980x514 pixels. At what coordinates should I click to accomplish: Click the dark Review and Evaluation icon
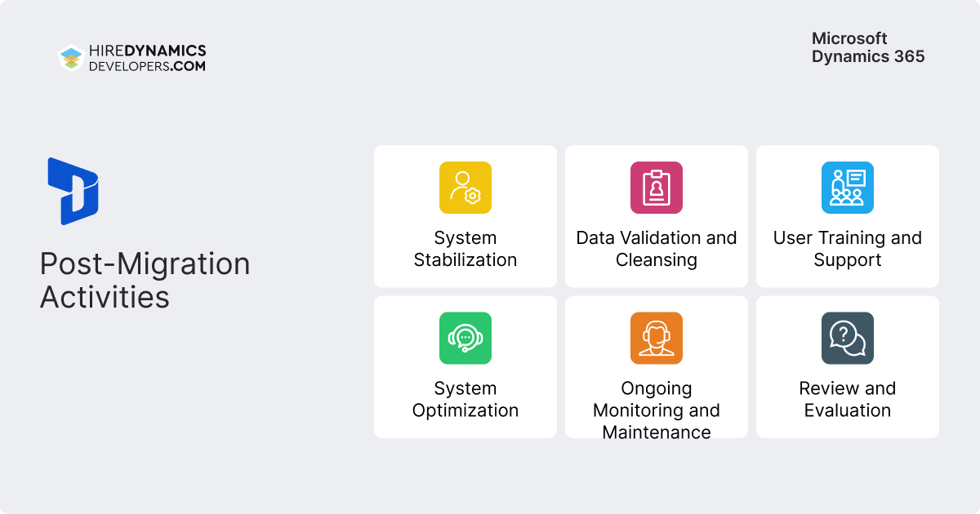(x=848, y=338)
